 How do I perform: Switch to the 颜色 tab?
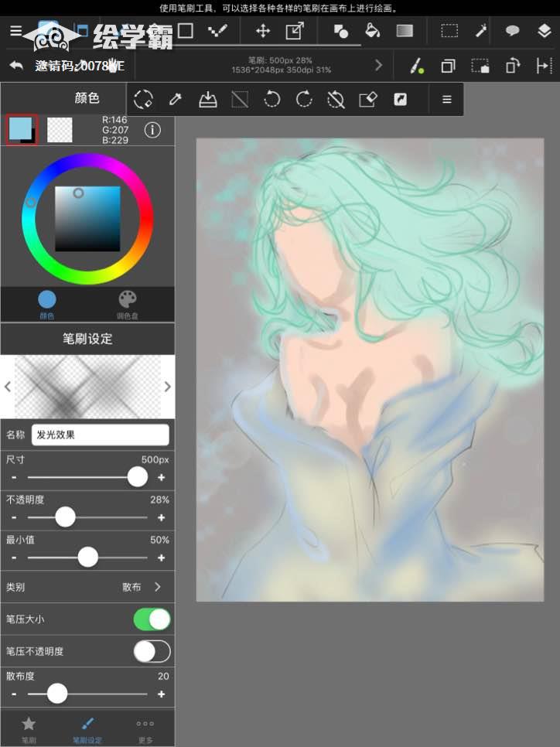pos(46,304)
